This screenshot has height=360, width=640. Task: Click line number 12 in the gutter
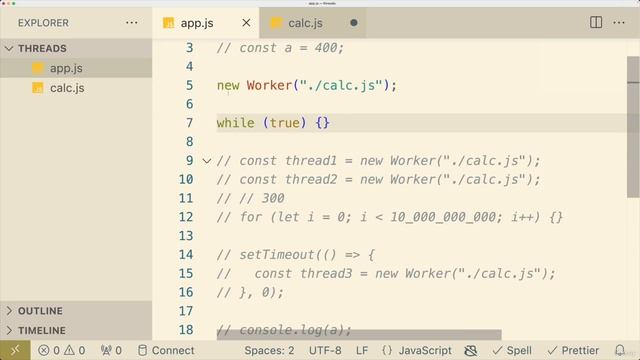(186, 217)
